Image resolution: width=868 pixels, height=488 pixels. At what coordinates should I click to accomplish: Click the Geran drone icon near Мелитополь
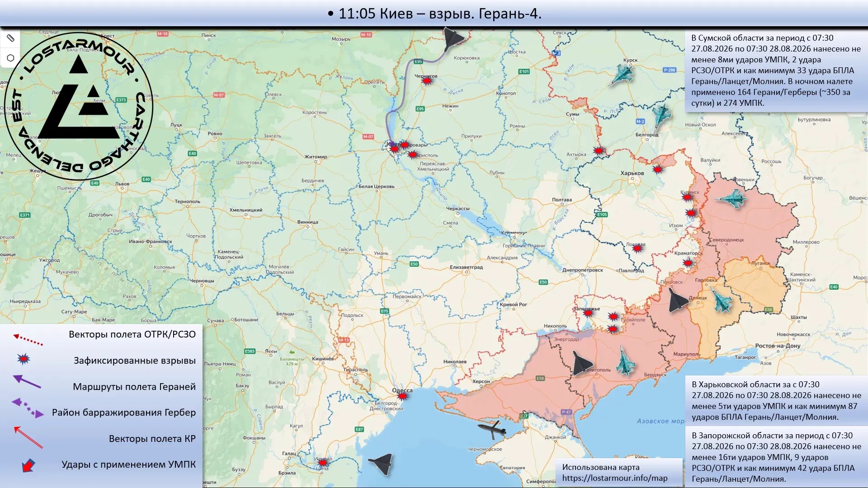click(x=582, y=363)
